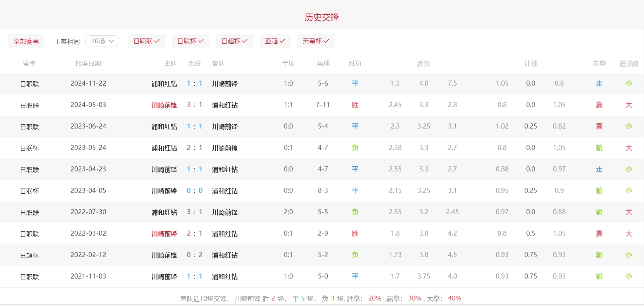Image resolution: width=644 pixels, height=306 pixels.
Task: Select the 日超杯 2022-02-12 match row
Action: click(x=30, y=255)
